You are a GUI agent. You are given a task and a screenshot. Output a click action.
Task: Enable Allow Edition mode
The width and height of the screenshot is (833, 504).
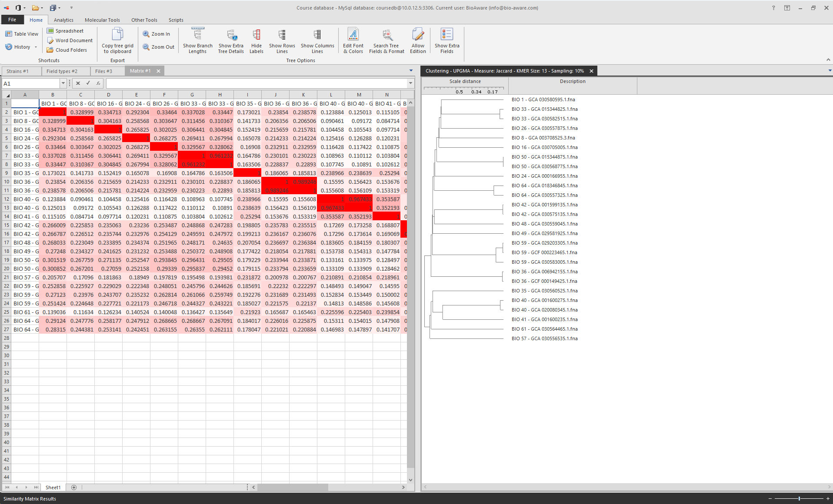click(x=417, y=40)
